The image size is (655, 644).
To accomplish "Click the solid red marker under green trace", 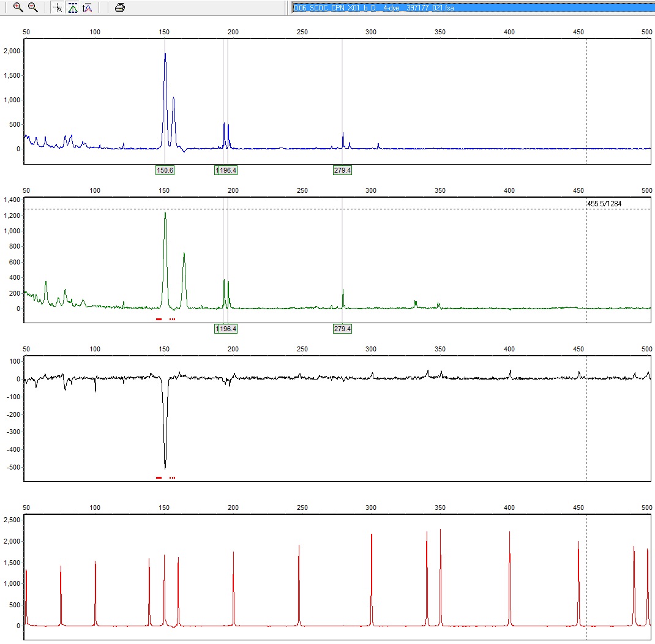I will pyautogui.click(x=159, y=319).
